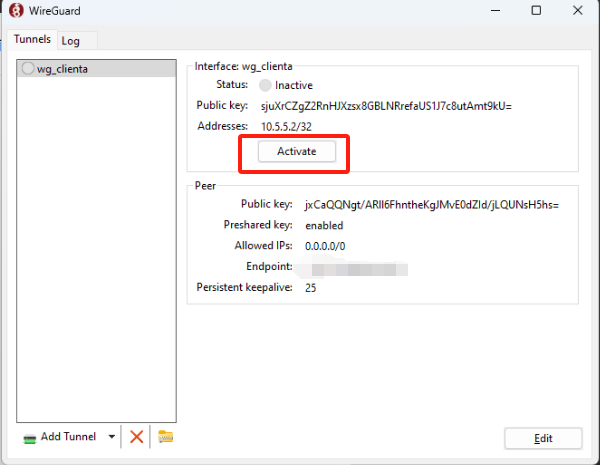
Task: Export all tunnels to zip folder icon
Action: coord(165,437)
